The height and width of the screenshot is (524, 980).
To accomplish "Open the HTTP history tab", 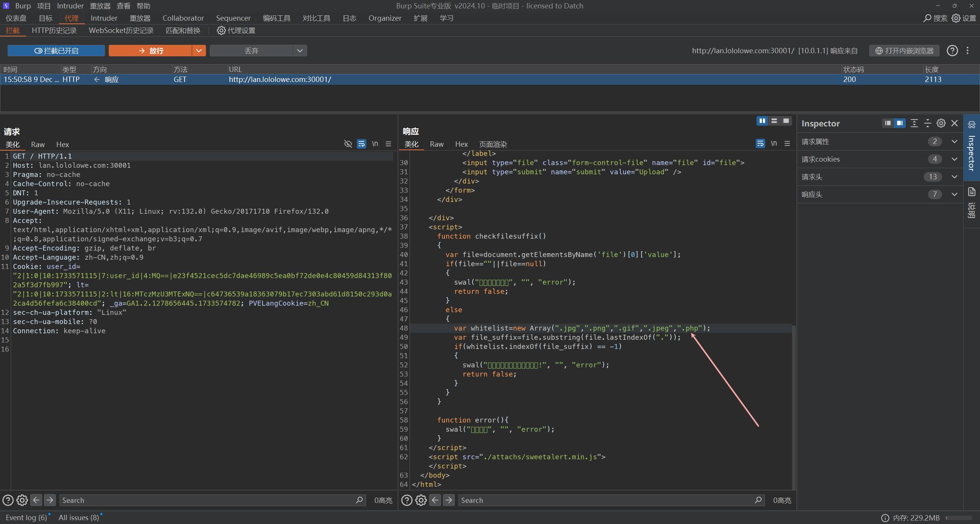I will tap(54, 30).
